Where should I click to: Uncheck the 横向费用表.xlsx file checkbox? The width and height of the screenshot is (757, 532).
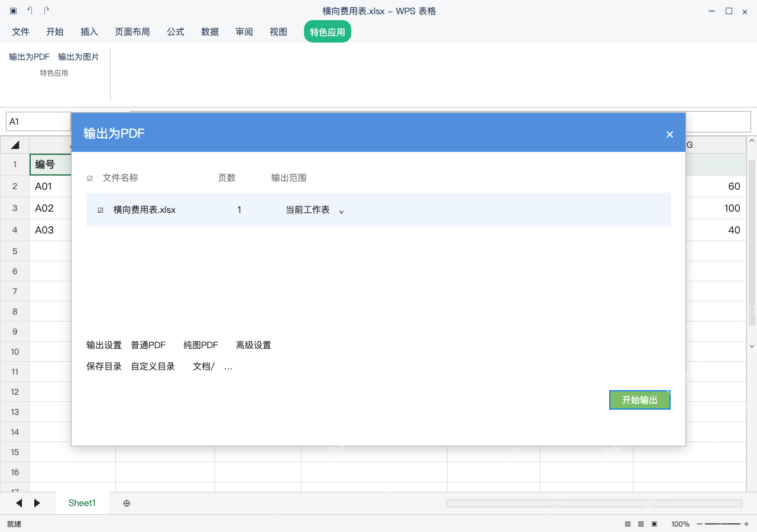coord(101,210)
